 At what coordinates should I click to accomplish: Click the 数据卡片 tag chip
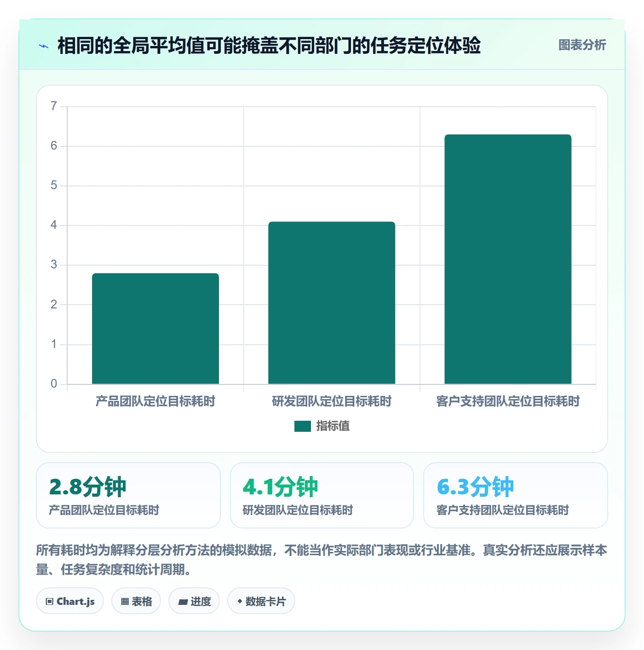[x=261, y=601]
